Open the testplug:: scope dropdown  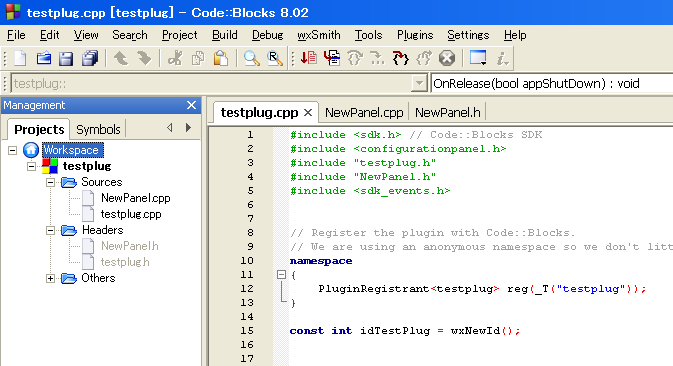click(x=418, y=83)
